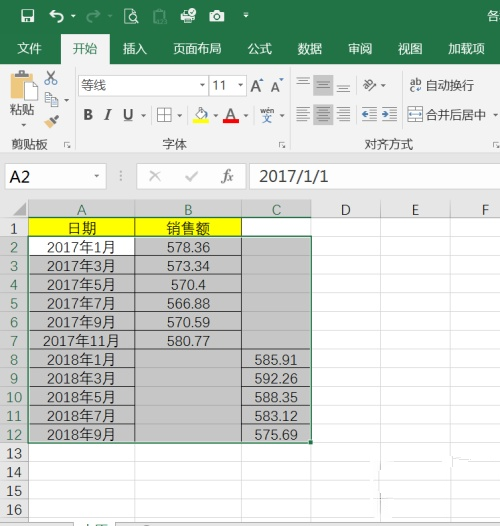Click the formula bar Enter checkmark
Image resolution: width=500 pixels, height=526 pixels.
click(191, 176)
